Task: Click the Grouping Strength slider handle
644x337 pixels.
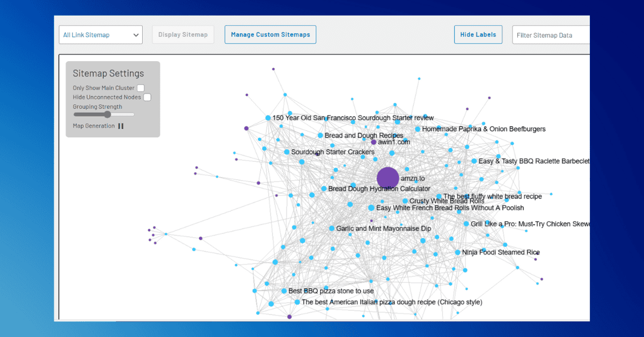Action: [x=107, y=114]
